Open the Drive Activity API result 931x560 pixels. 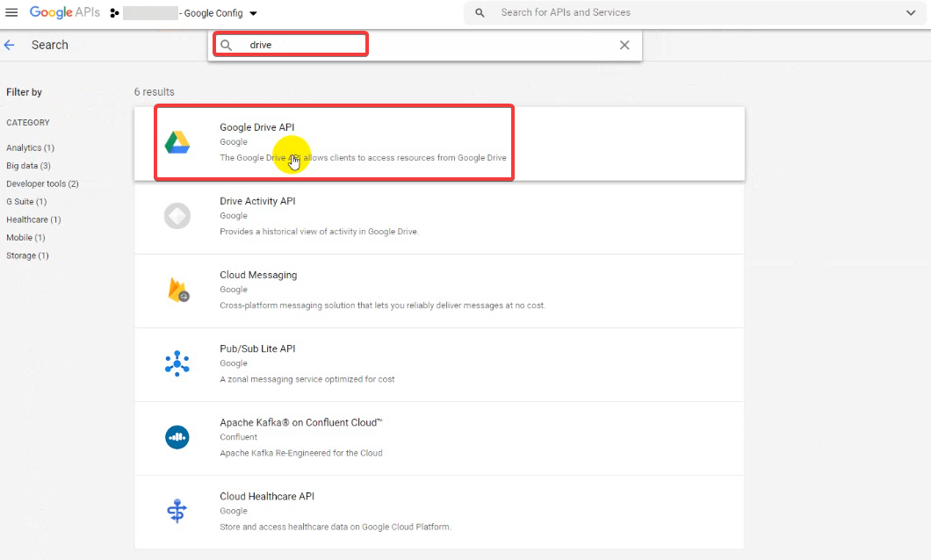coord(256,202)
